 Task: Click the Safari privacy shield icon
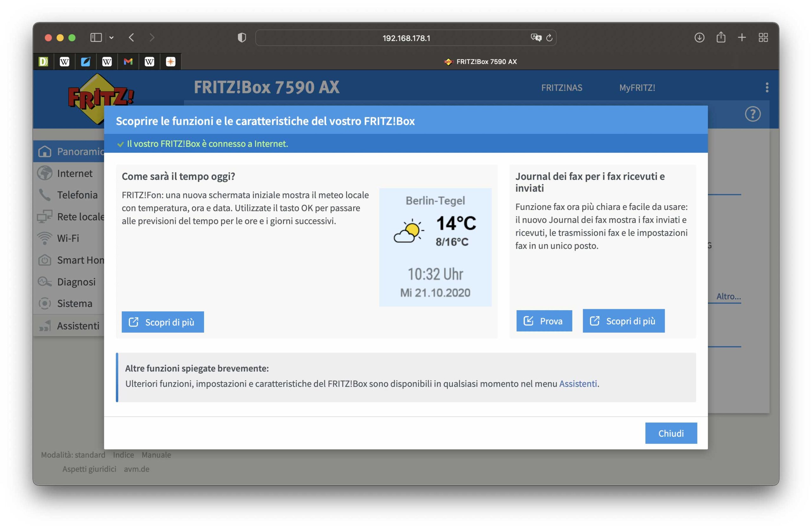click(242, 37)
